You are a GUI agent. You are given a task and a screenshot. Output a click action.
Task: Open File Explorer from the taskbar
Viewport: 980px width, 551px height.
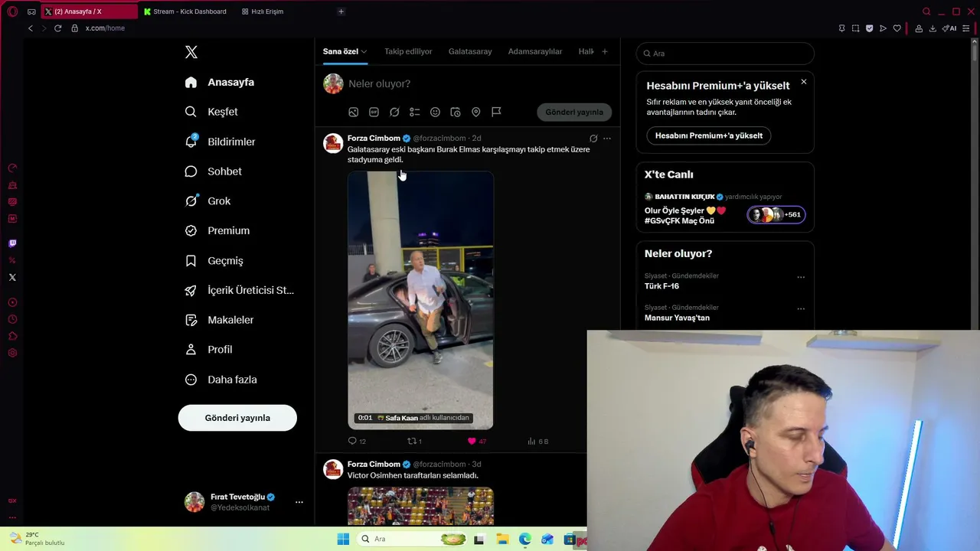click(x=502, y=539)
